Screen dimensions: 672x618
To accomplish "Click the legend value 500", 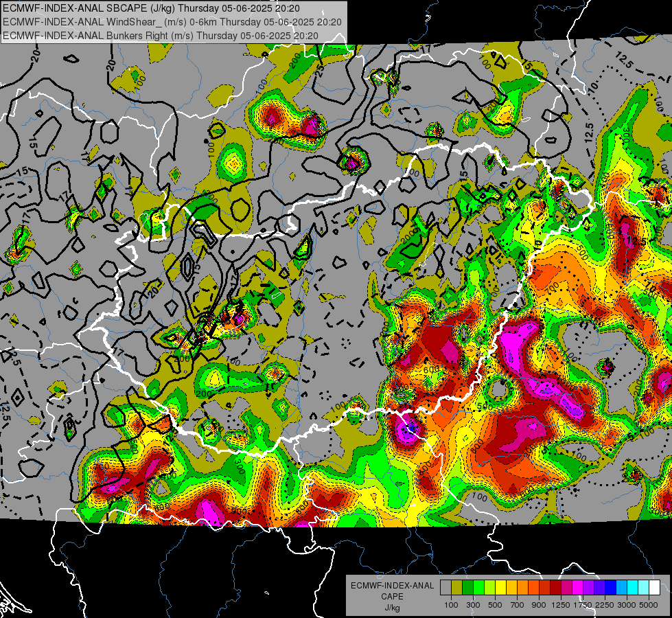I will [x=495, y=605].
